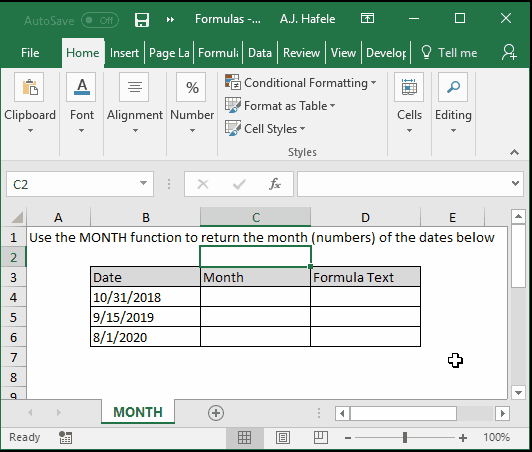Image resolution: width=532 pixels, height=452 pixels.
Task: Expand the Number group dropdown arrow
Action: click(x=192, y=130)
